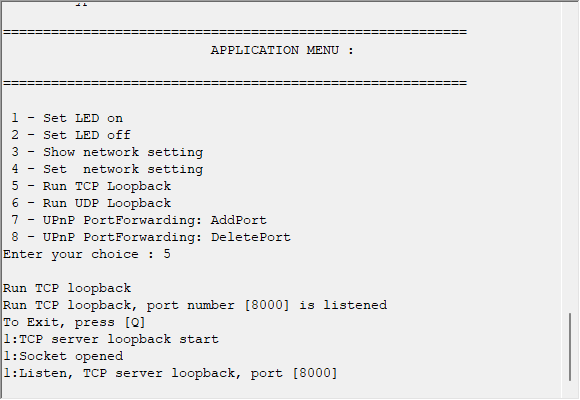Screen dimensions: 580x400
Task: Click line '8 - UPnP PortForwarding: DeletePort'
Action: [151, 237]
